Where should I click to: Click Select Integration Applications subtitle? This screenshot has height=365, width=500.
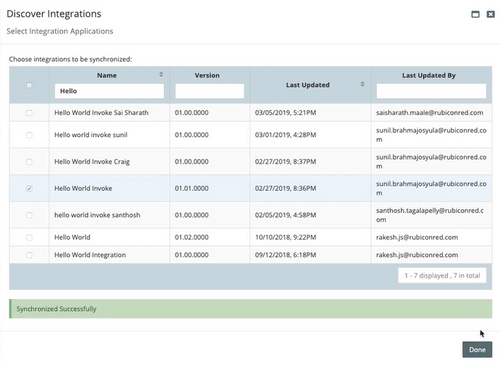[x=60, y=31]
